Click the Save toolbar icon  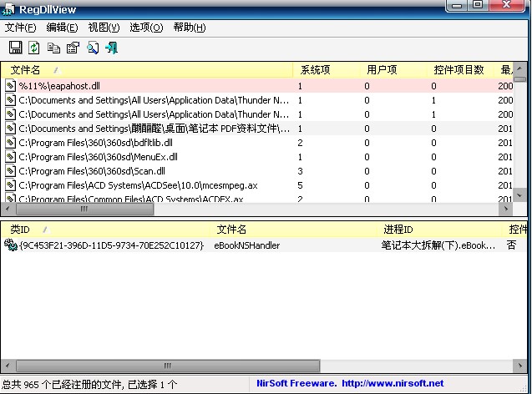(x=14, y=48)
